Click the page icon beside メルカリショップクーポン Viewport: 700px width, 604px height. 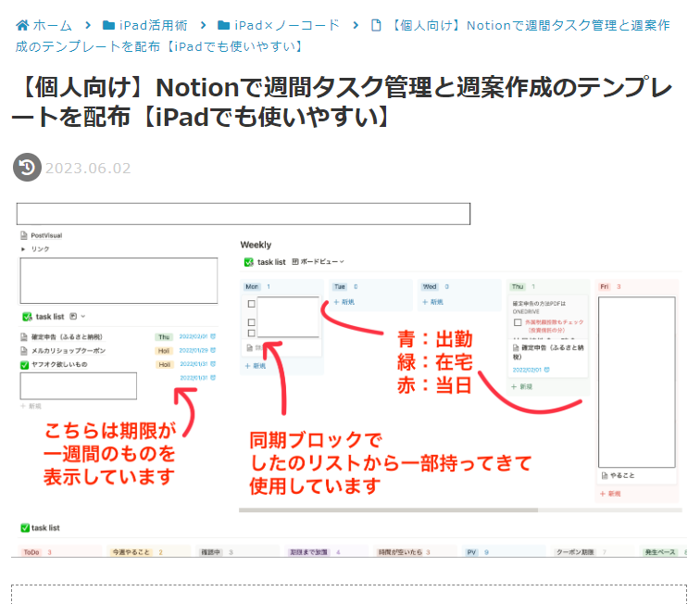tap(25, 351)
